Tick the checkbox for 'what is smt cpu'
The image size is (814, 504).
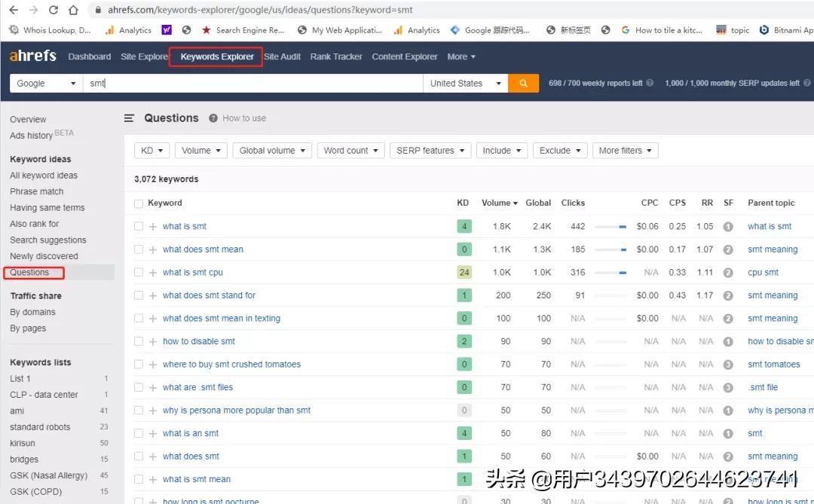[139, 273]
